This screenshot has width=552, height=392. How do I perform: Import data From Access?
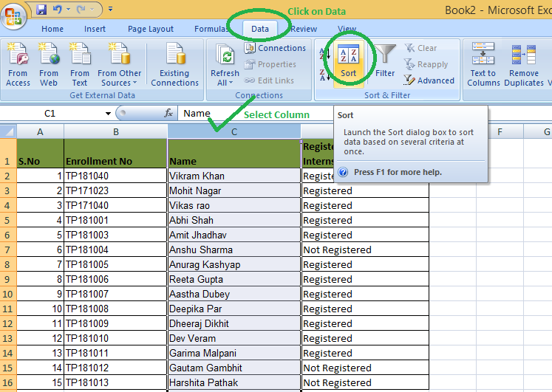click(18, 64)
